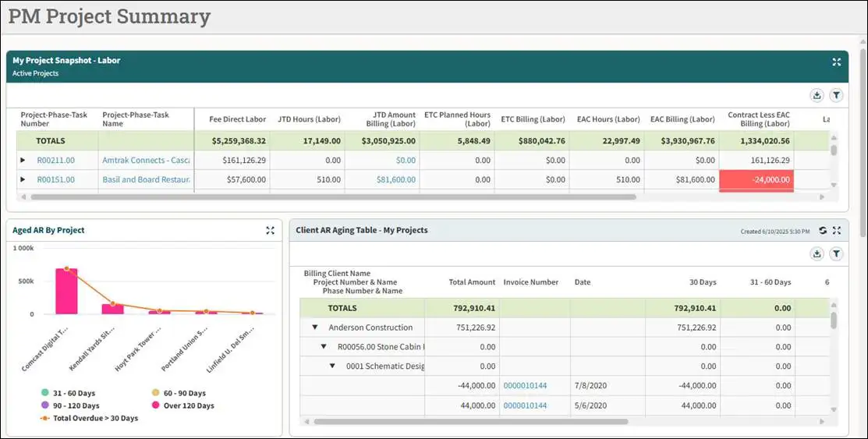Image resolution: width=868 pixels, height=439 pixels.
Task: Open invoice 0000010144 dated 5/6/2020
Action: point(525,405)
